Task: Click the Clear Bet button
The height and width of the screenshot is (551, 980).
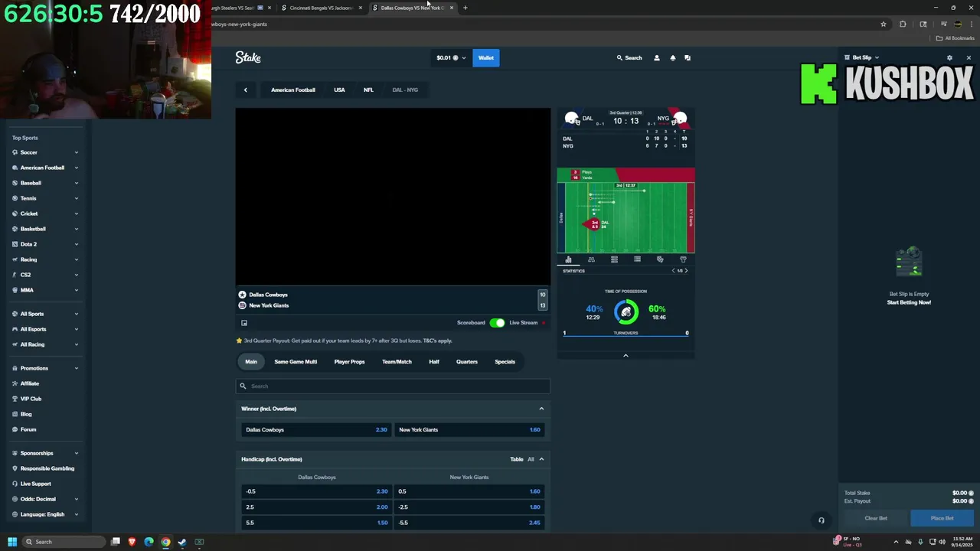Action: pyautogui.click(x=876, y=518)
